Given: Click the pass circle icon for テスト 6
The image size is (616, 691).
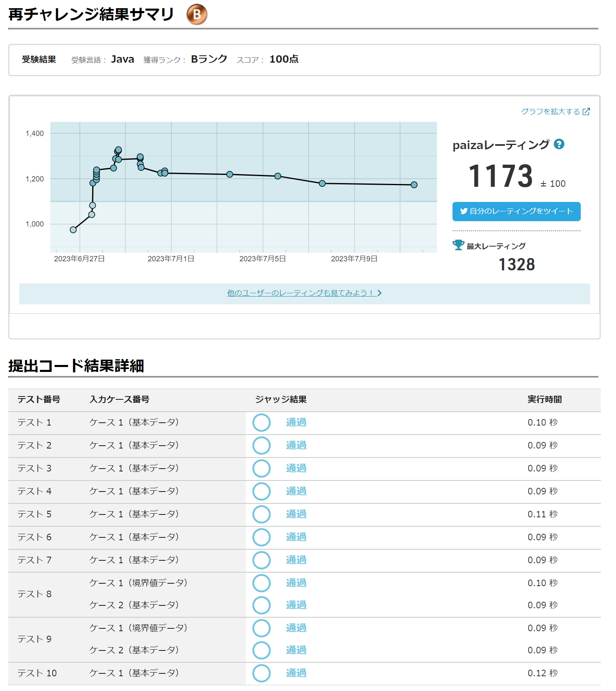Looking at the screenshot, I should 261,537.
